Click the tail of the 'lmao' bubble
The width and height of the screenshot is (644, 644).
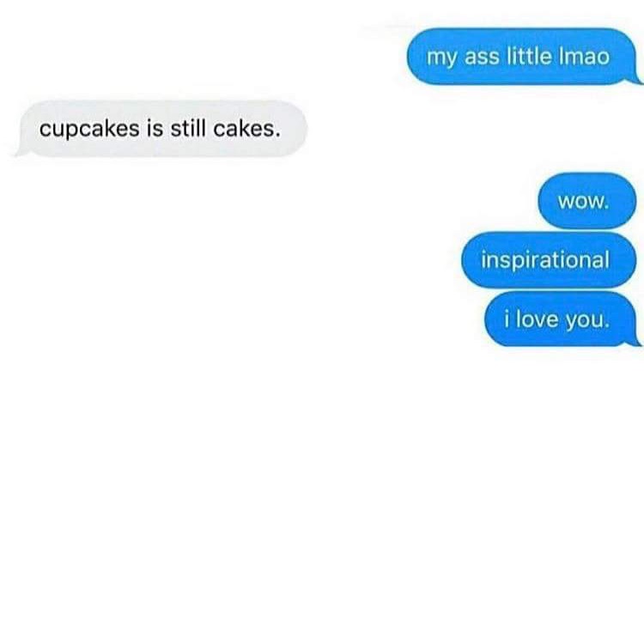pos(636,80)
